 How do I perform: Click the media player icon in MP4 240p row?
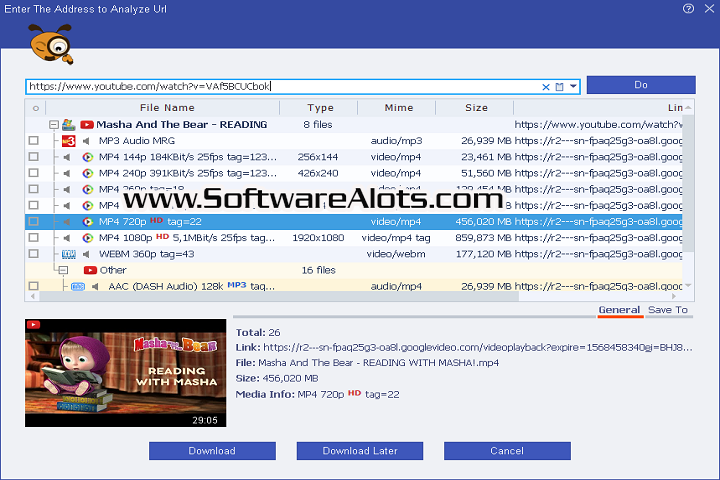tap(88, 173)
